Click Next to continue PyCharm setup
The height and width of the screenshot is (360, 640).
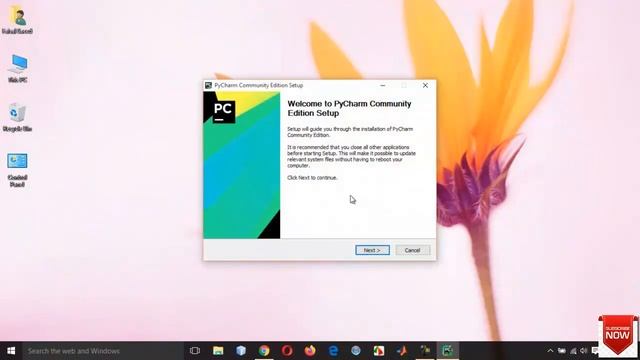click(x=372, y=250)
